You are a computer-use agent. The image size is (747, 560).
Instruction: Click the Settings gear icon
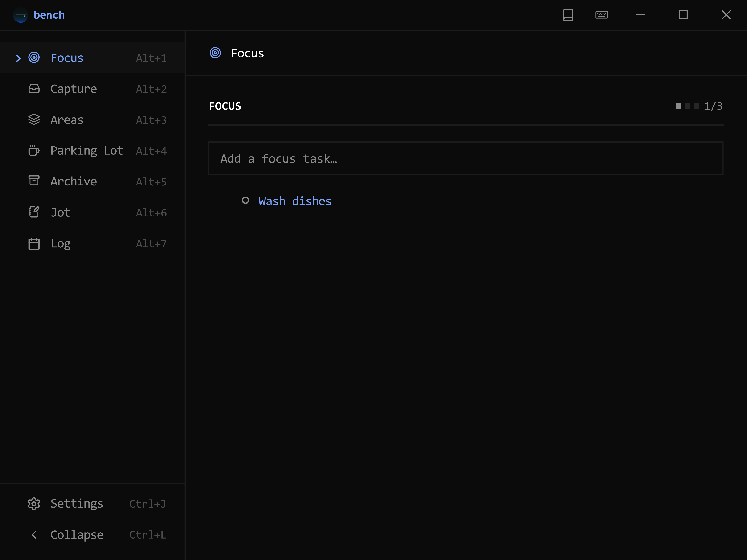click(34, 503)
